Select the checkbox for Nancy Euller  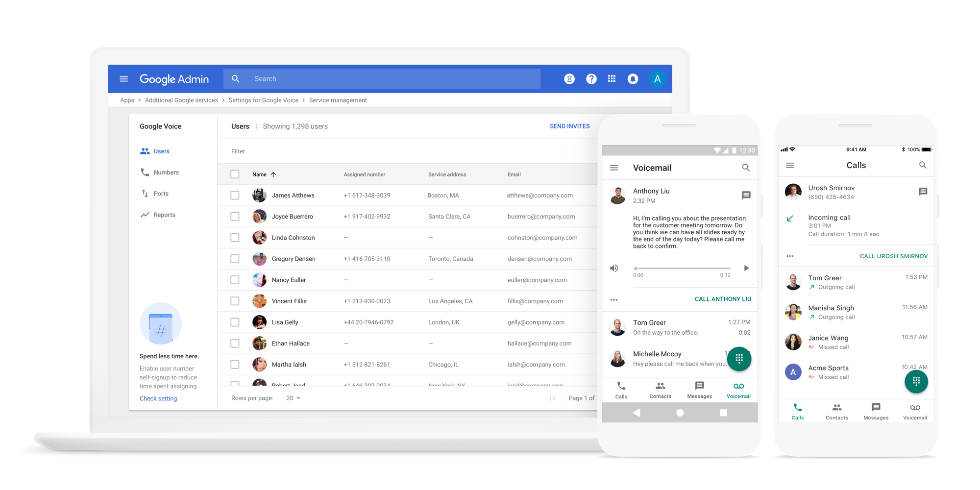(235, 280)
